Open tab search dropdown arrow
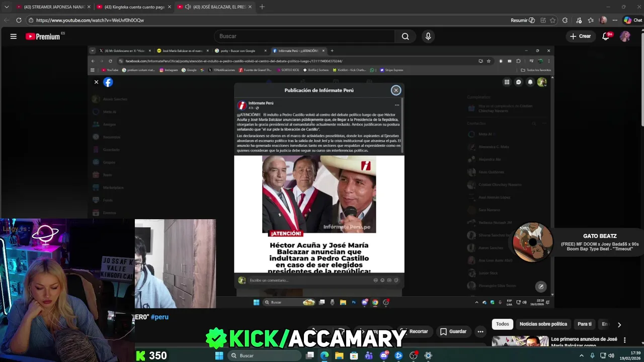Image resolution: width=644 pixels, height=362 pixels. (x=7, y=7)
